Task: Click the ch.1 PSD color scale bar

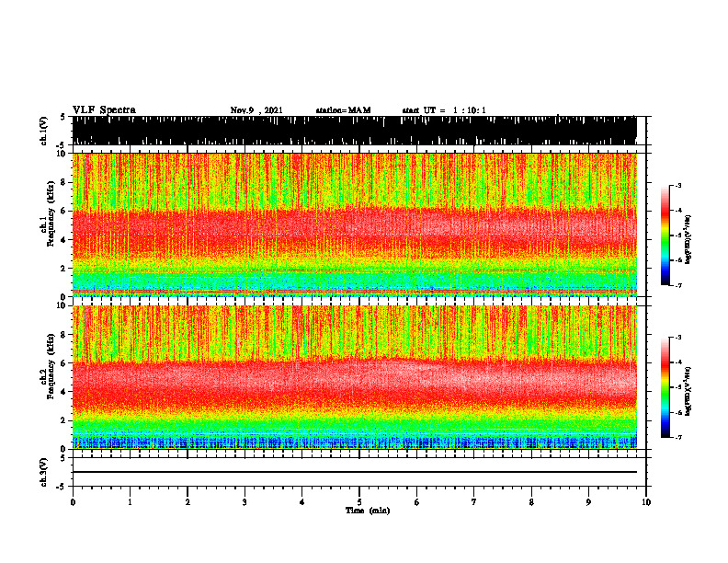Action: (x=665, y=236)
